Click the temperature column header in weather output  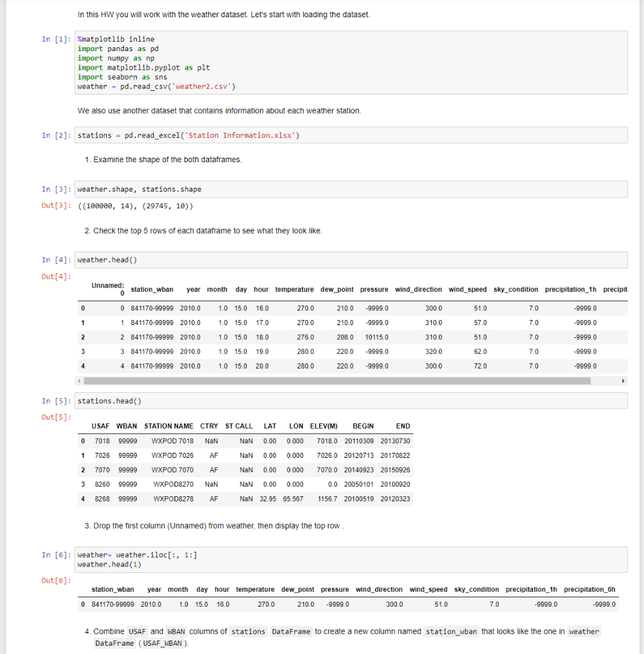(295, 289)
